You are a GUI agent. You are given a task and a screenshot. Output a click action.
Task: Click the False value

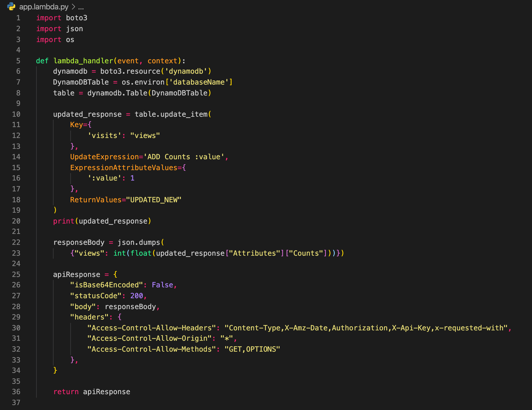tap(162, 285)
